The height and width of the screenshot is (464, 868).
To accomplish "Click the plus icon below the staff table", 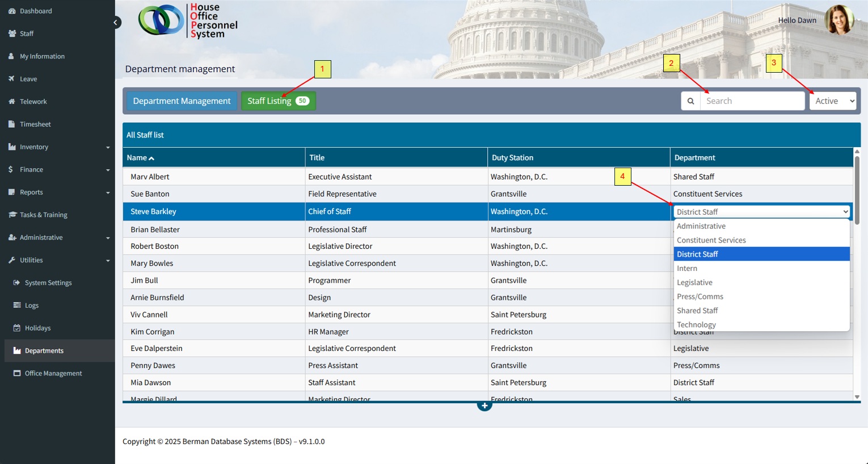I will (x=484, y=406).
